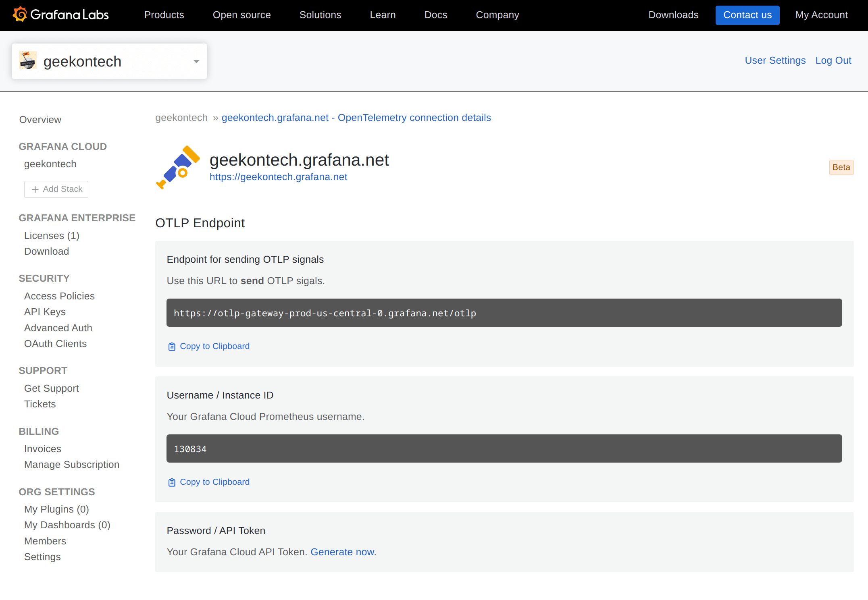Select the OTLP gateway URL field
Image resolution: width=868 pixels, height=600 pixels.
(x=504, y=313)
